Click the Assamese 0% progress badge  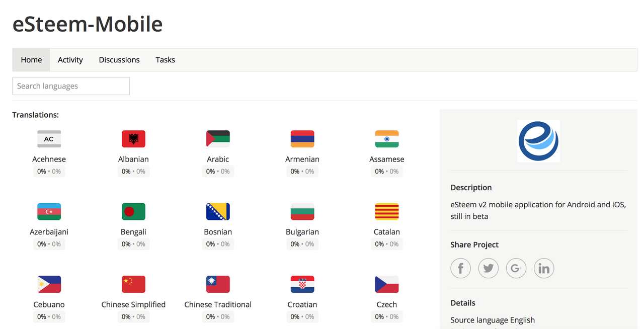pyautogui.click(x=387, y=172)
